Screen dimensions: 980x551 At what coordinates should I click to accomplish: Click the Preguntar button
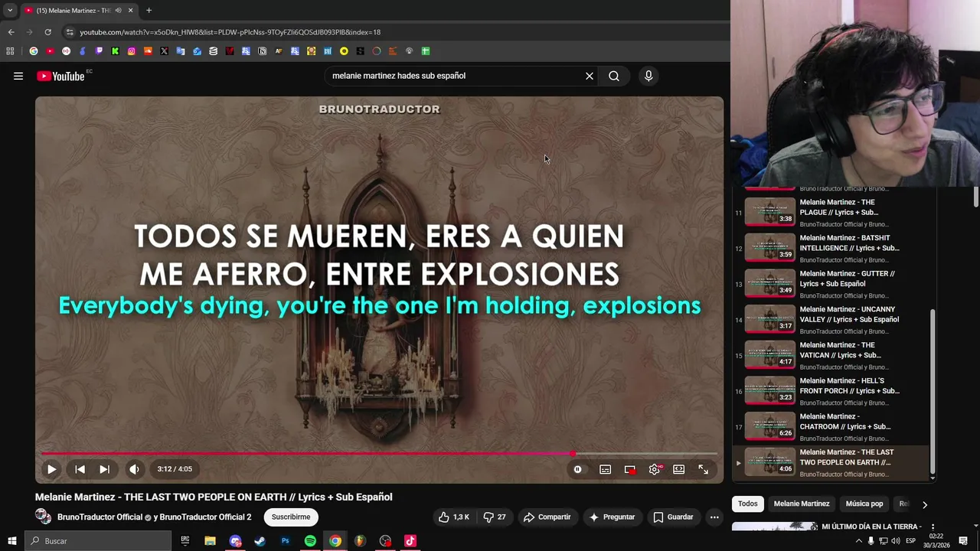pos(611,517)
